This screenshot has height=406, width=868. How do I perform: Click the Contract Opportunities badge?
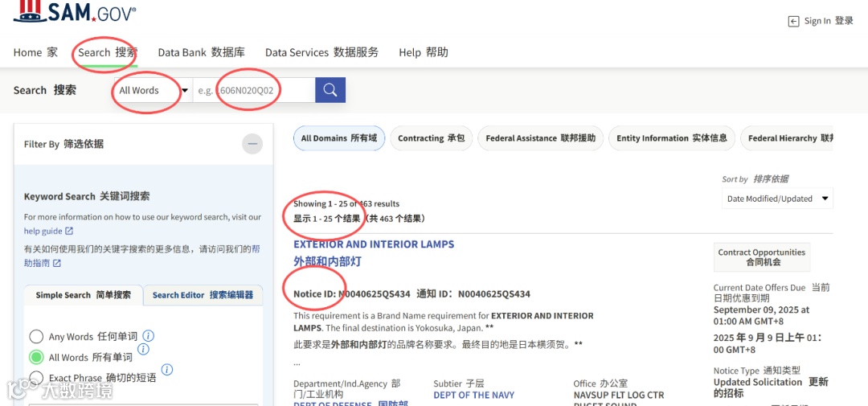pyautogui.click(x=762, y=257)
